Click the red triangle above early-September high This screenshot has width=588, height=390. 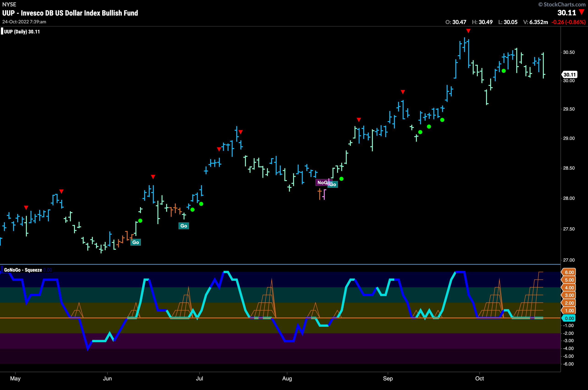403,92
